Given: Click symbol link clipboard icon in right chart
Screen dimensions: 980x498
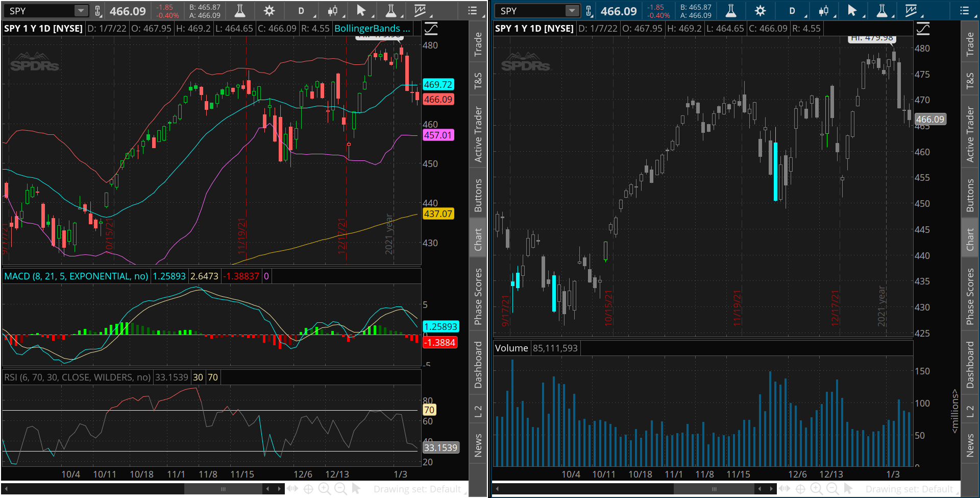Looking at the screenshot, I should [x=589, y=11].
